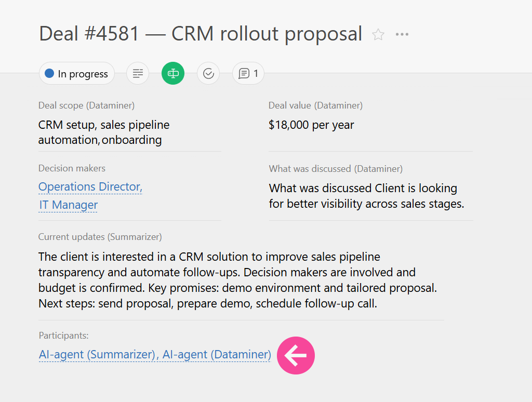Select the Deal value showing $18,000 per year
This screenshot has width=532, height=402.
point(311,125)
